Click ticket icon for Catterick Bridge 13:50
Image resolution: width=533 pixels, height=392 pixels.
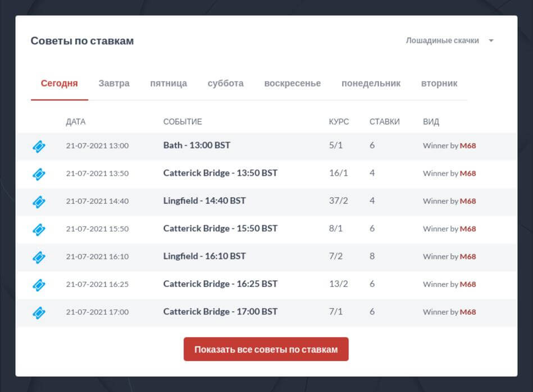point(39,174)
